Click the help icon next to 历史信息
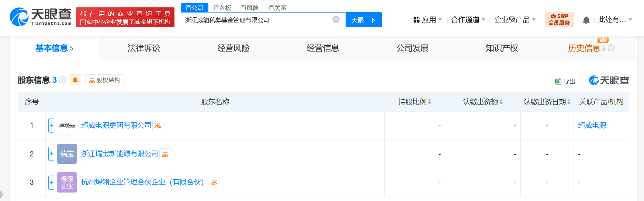Screen dimensions: 644x201 click(x=611, y=48)
